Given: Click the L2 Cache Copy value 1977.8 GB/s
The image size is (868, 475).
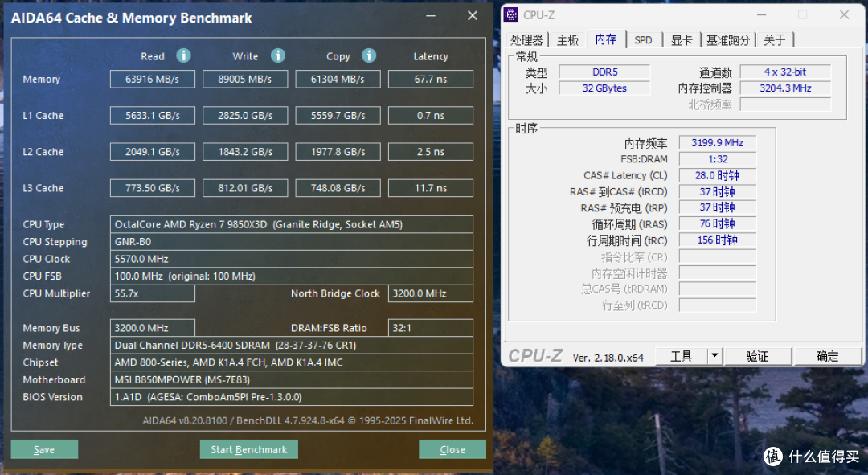Looking at the screenshot, I should coord(338,152).
